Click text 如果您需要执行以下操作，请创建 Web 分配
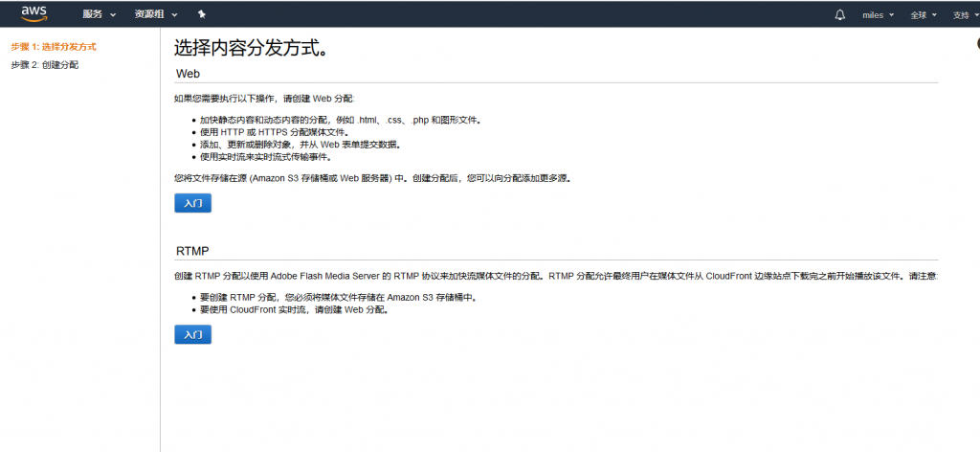This screenshot has height=452, width=980. coord(264,99)
